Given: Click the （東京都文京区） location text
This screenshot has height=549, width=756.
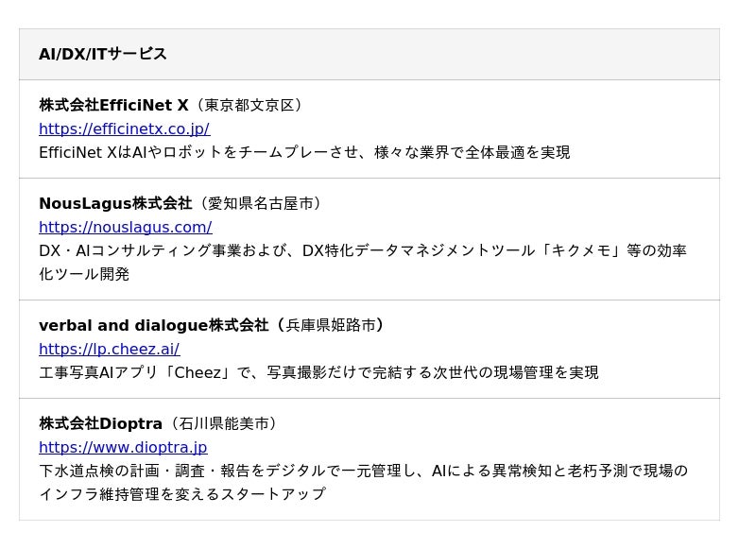Looking at the screenshot, I should pyautogui.click(x=249, y=105).
